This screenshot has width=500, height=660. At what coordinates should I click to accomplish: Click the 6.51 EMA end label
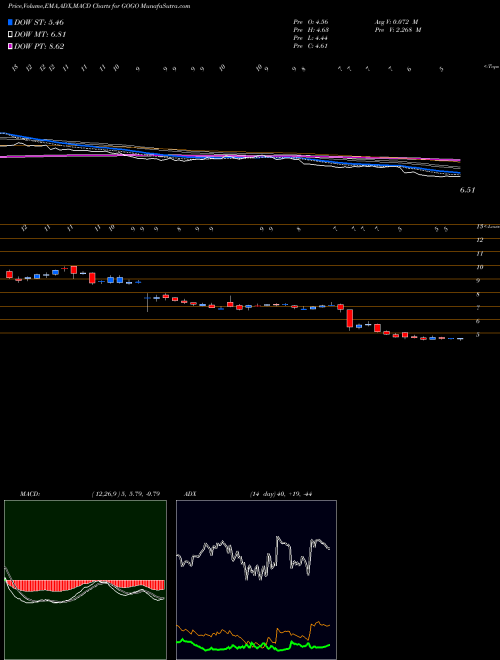tap(467, 190)
